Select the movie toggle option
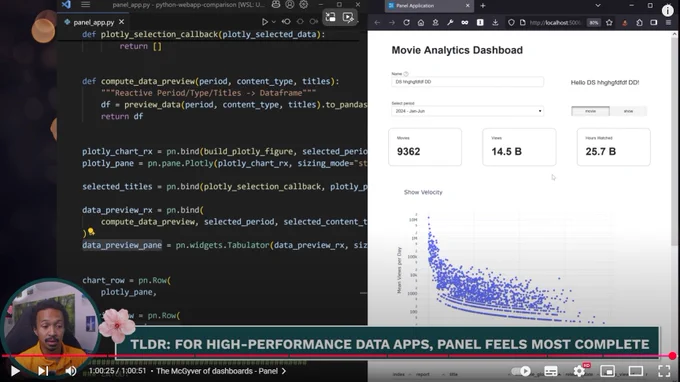Screen dimensions: 680x382 pyautogui.click(x=590, y=111)
